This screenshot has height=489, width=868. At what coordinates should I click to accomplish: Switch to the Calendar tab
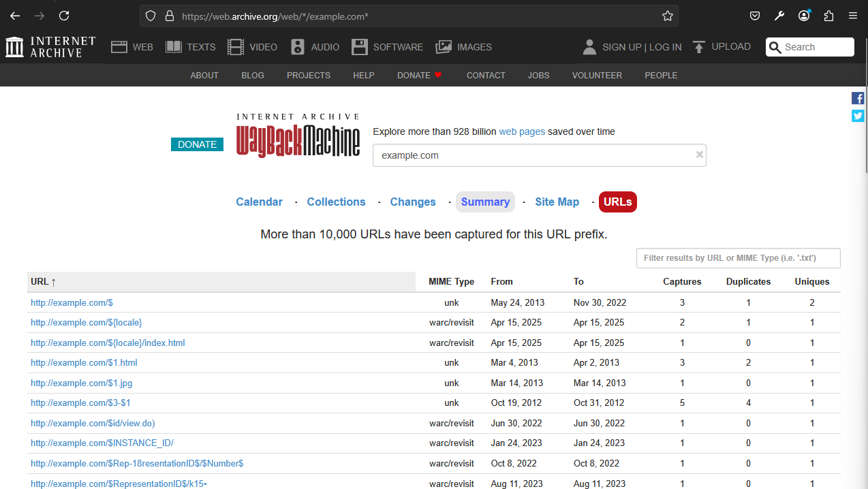(259, 202)
